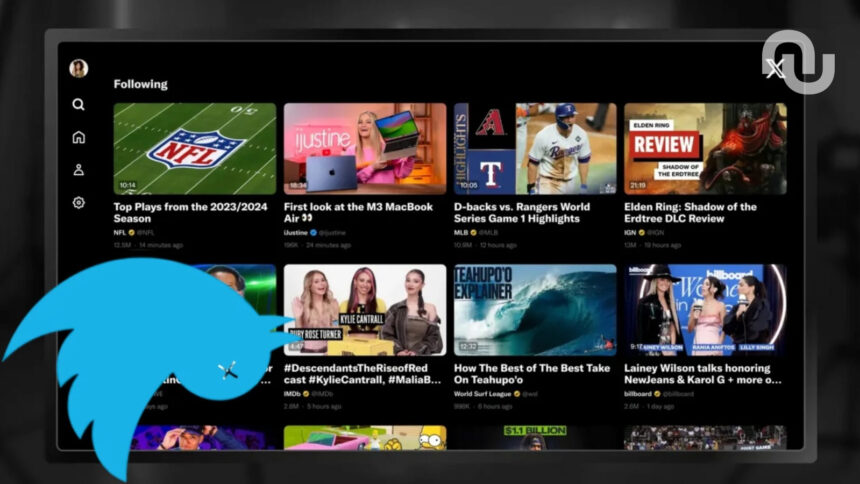Click the IGN verified badge

click(x=642, y=233)
